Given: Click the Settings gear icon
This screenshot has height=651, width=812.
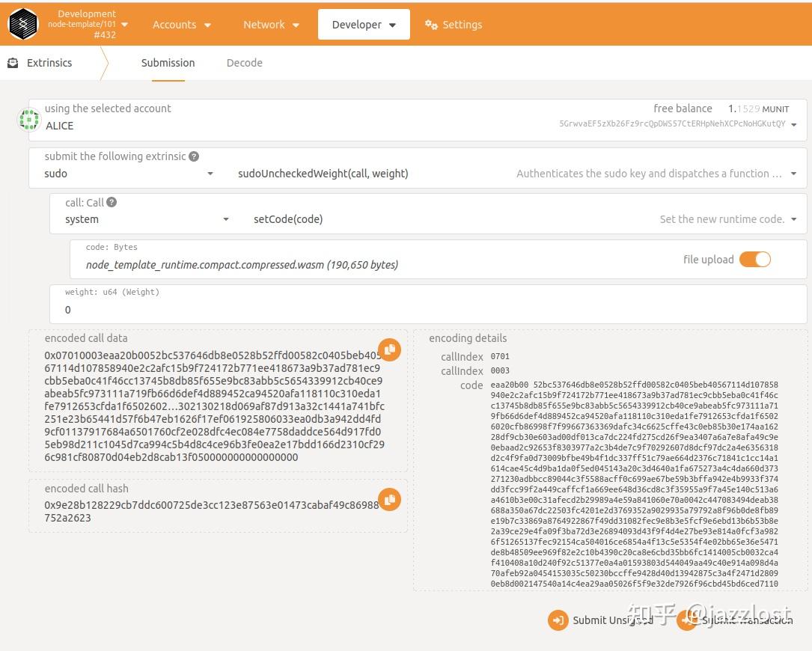Looking at the screenshot, I should coord(431,25).
